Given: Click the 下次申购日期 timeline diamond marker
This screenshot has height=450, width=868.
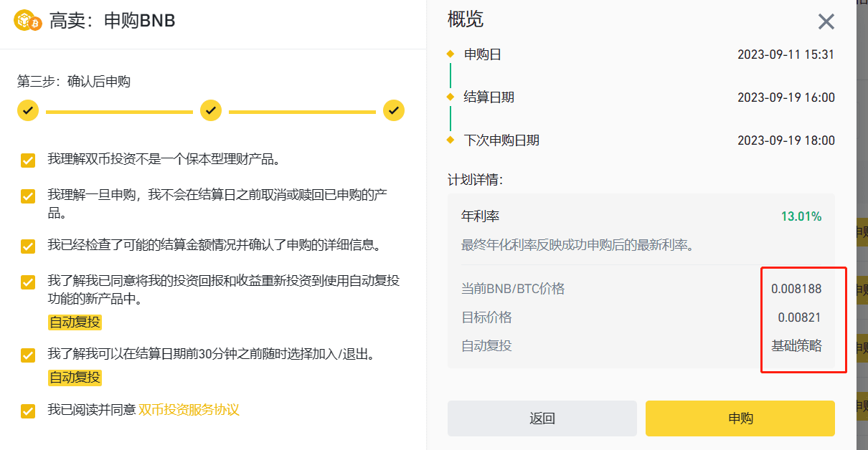Looking at the screenshot, I should click(450, 140).
